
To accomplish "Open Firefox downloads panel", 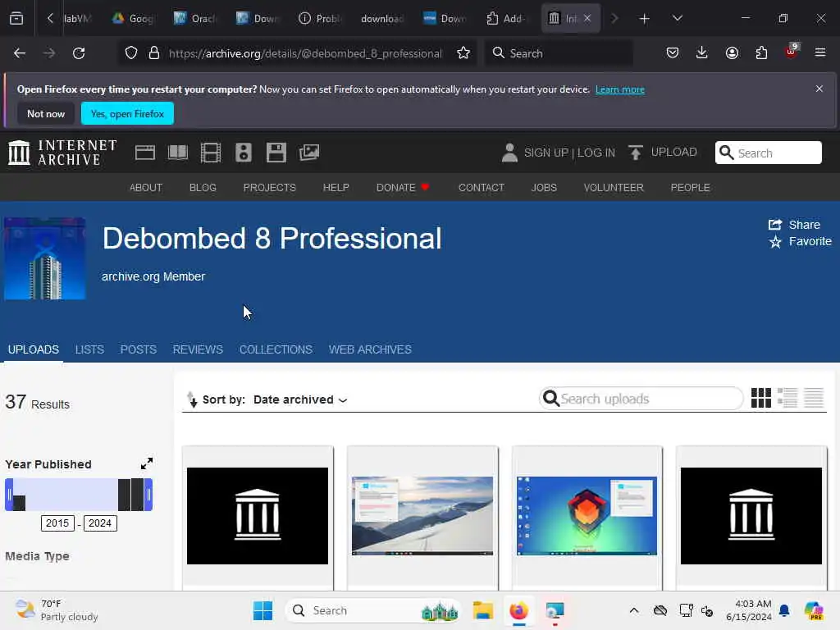I will 702,52.
